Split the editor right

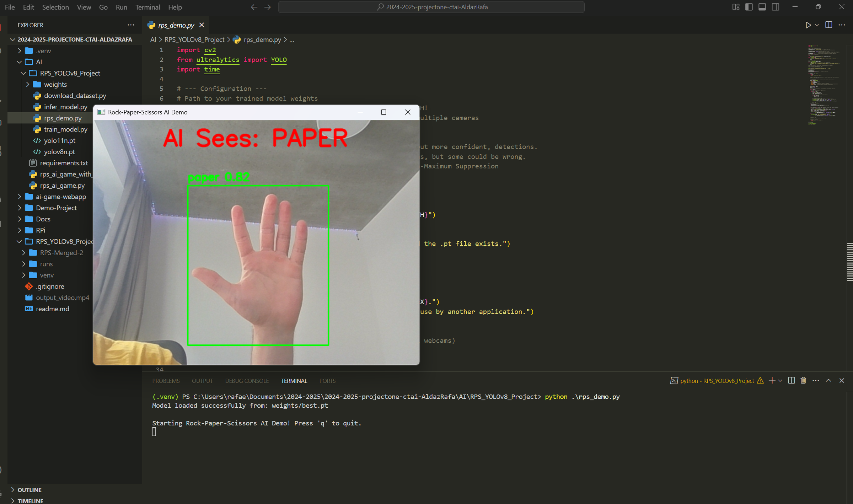(x=829, y=25)
